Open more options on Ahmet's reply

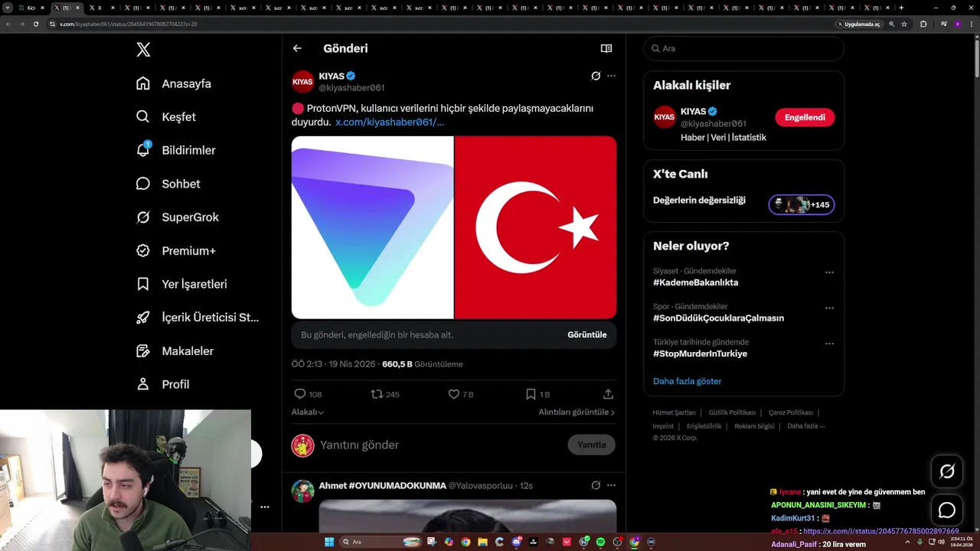(x=611, y=485)
